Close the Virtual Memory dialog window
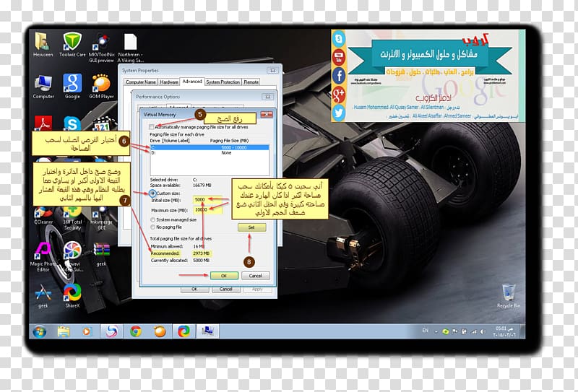This screenshot has width=578, height=392. 266,115
